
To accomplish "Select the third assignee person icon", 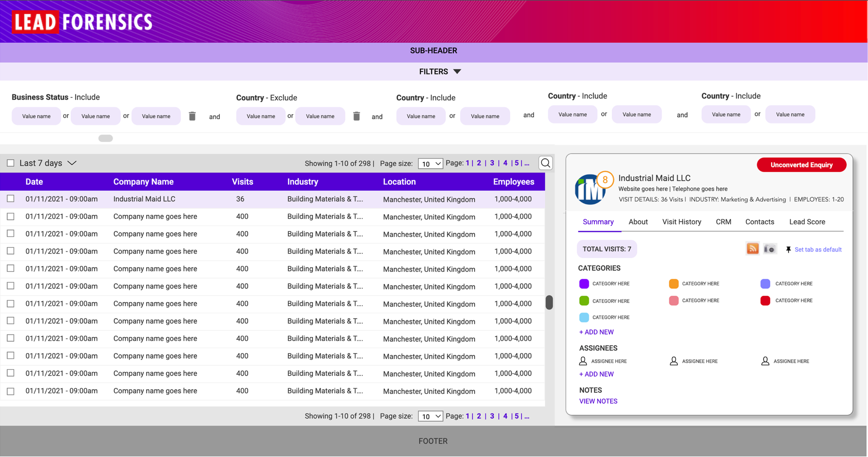I will [765, 361].
